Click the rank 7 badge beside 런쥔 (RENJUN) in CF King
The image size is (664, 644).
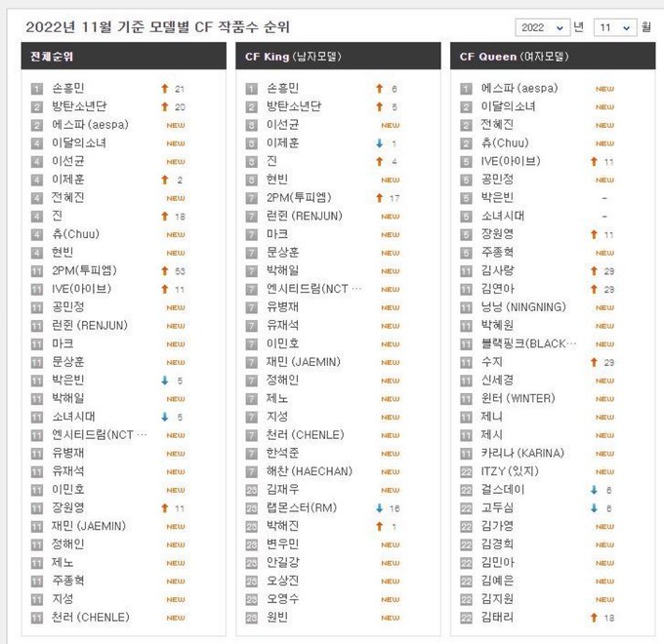tap(252, 217)
